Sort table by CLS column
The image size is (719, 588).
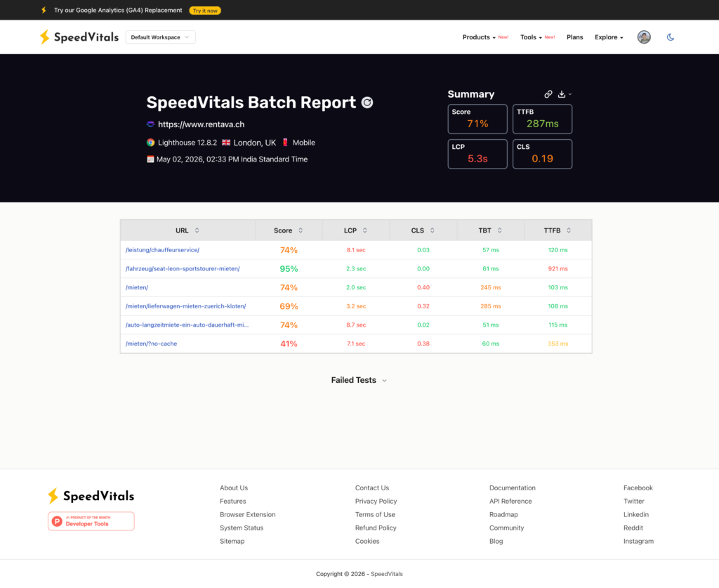click(x=423, y=230)
